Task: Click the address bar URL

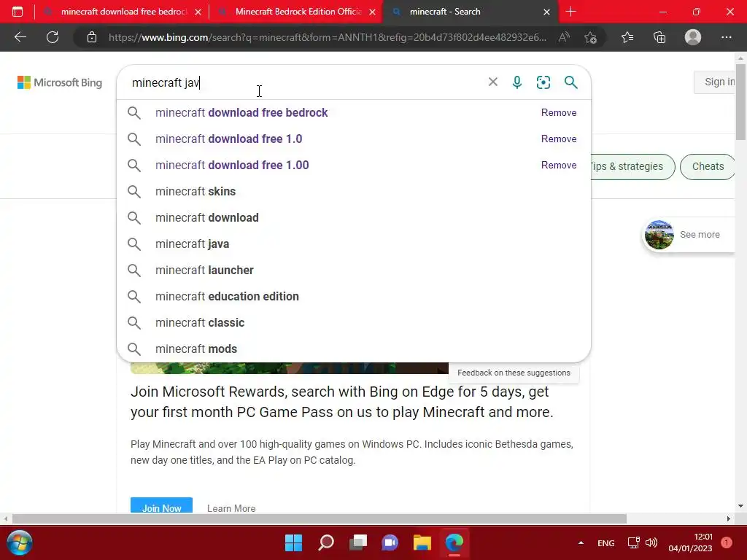Action: [x=328, y=37]
